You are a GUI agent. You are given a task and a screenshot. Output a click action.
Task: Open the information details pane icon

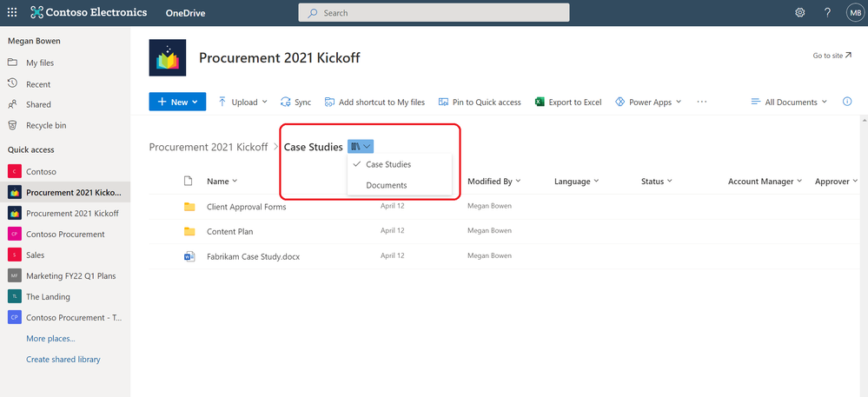click(x=846, y=102)
